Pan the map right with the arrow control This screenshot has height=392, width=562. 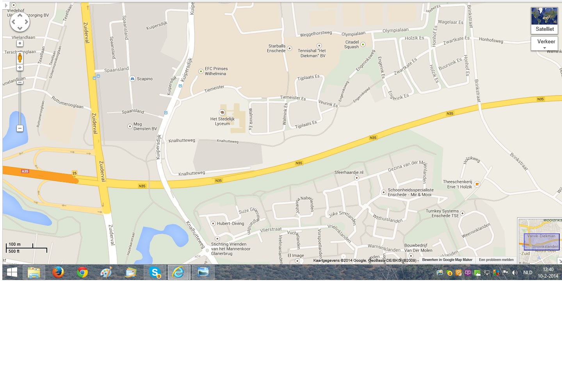coord(26,22)
